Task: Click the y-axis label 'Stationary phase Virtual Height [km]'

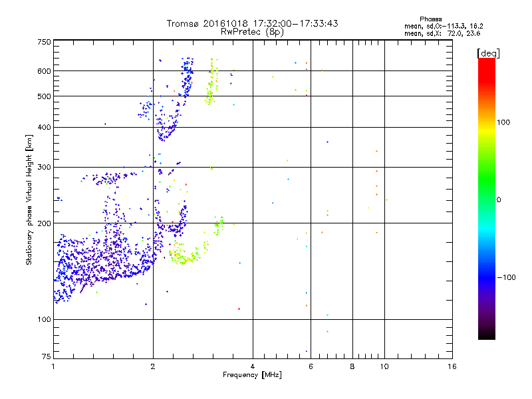Action: 29,199
